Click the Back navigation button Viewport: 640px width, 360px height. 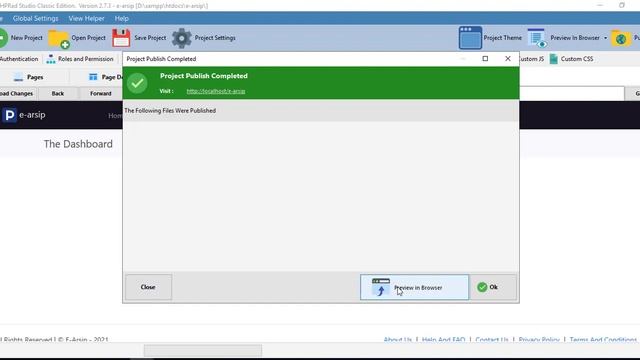(58, 93)
